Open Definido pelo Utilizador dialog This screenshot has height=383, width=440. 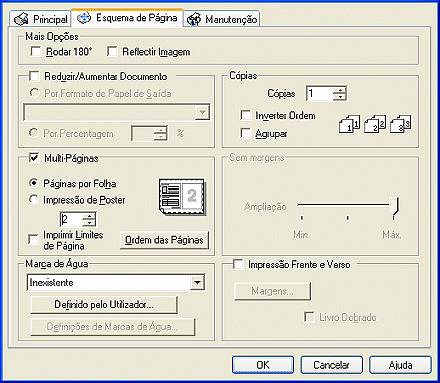pos(104,305)
